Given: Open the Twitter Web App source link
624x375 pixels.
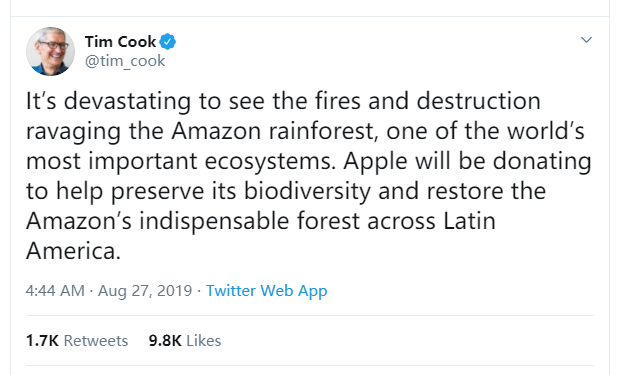Looking at the screenshot, I should pyautogui.click(x=266, y=291).
